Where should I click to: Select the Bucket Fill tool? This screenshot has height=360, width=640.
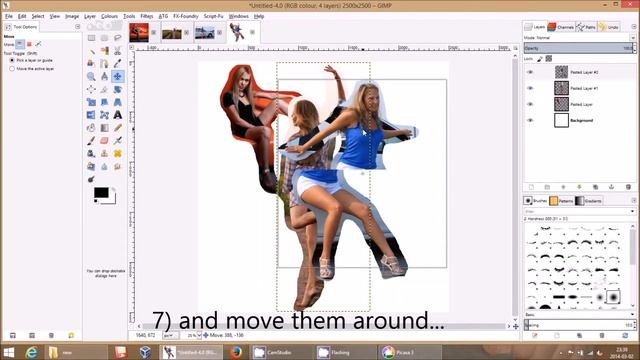pyautogui.click(x=91, y=128)
